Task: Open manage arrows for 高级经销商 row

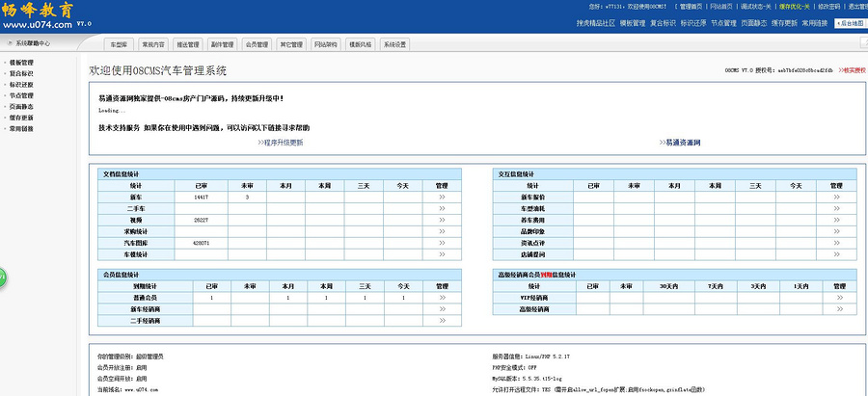Action: point(839,308)
